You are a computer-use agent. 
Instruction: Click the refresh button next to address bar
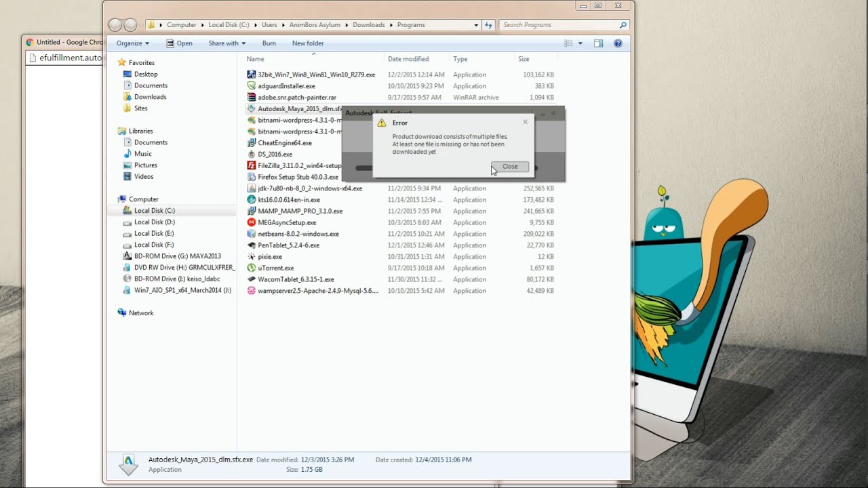click(x=488, y=25)
